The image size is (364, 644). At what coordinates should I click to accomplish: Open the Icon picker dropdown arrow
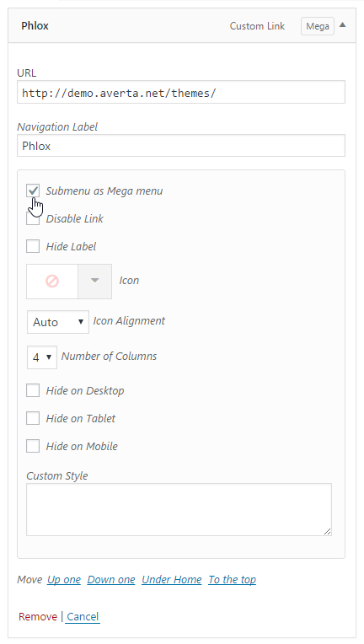coord(95,282)
